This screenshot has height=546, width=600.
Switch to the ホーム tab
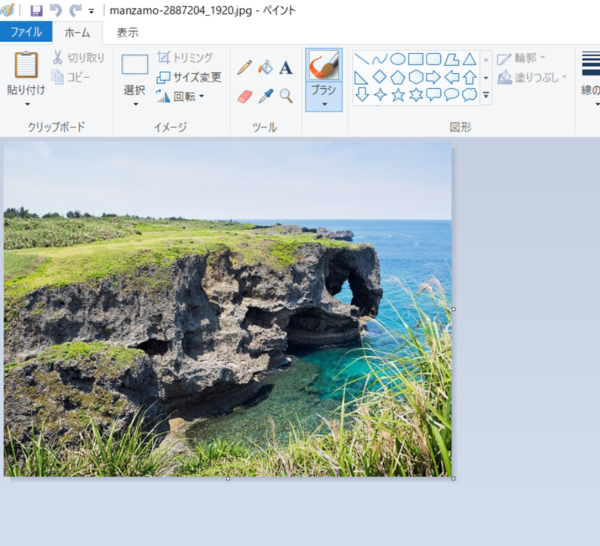[77, 33]
